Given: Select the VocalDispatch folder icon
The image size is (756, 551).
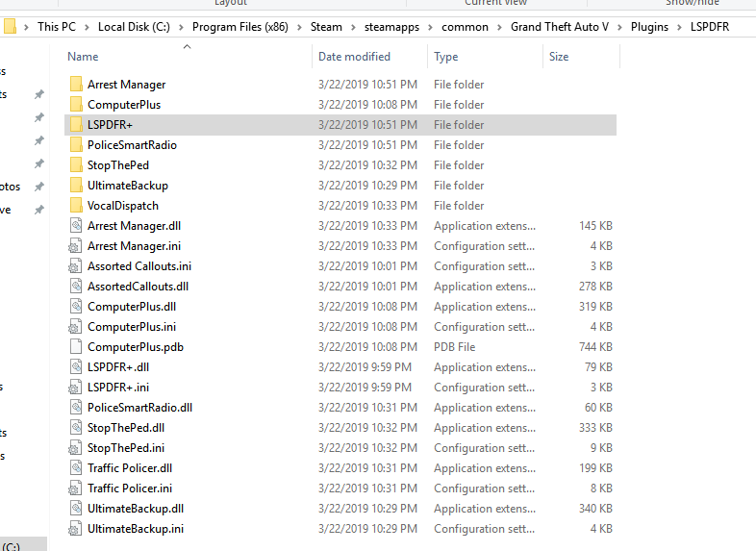Looking at the screenshot, I should [x=76, y=206].
